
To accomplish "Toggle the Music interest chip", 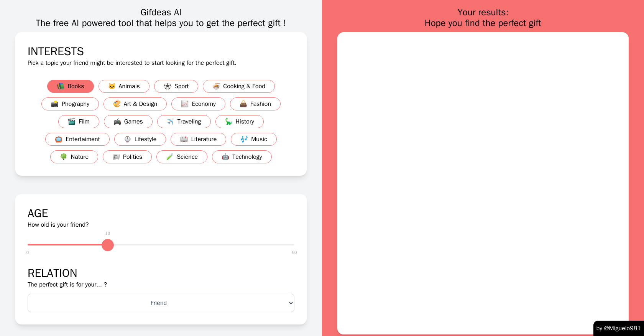I will click(254, 139).
